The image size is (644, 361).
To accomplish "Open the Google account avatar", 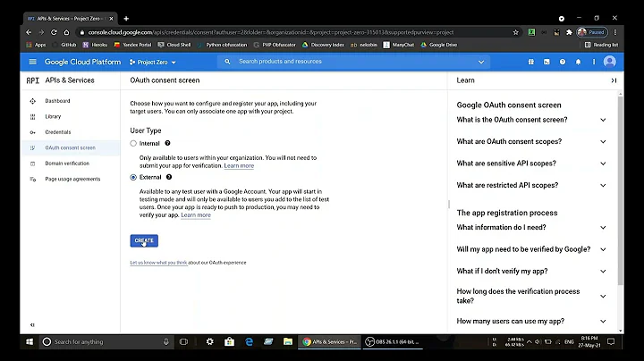I will click(610, 62).
